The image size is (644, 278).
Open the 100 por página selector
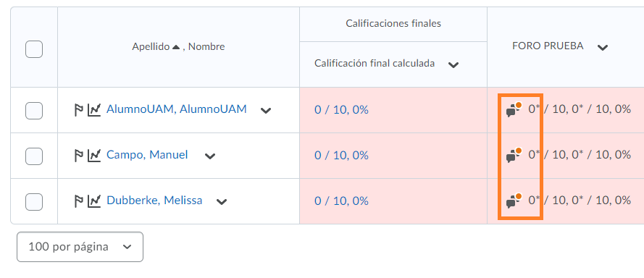coord(80,247)
